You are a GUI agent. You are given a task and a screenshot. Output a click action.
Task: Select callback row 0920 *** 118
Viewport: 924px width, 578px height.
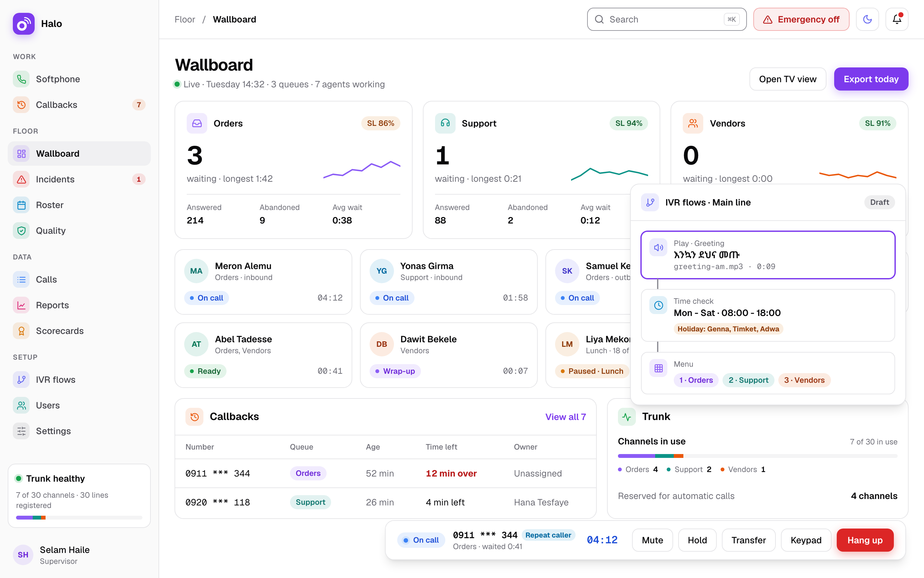(386, 502)
